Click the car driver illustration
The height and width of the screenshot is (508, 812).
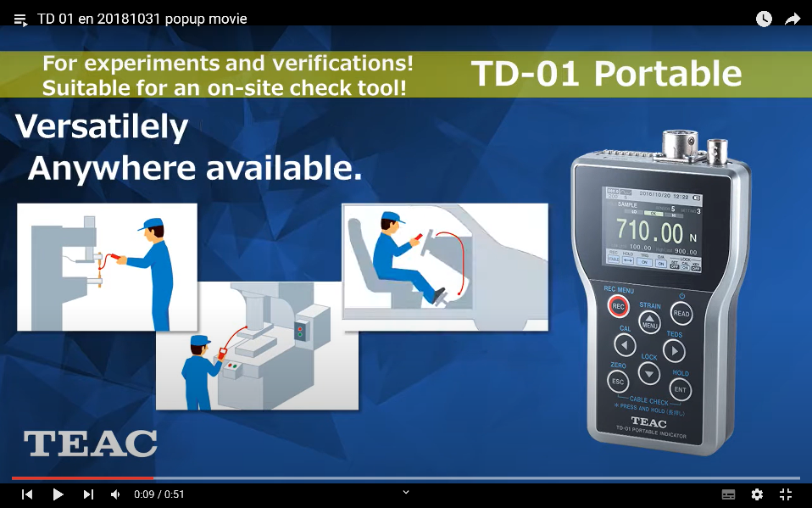tap(445, 267)
